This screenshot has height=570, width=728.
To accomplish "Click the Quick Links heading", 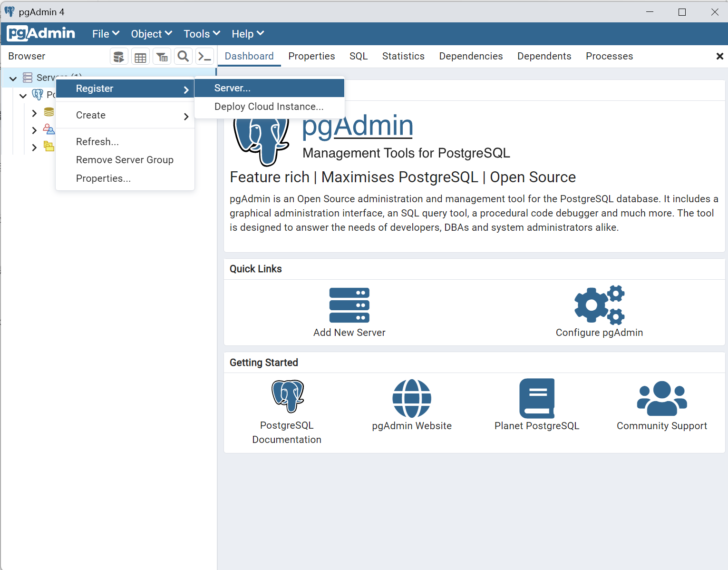I will (x=256, y=269).
